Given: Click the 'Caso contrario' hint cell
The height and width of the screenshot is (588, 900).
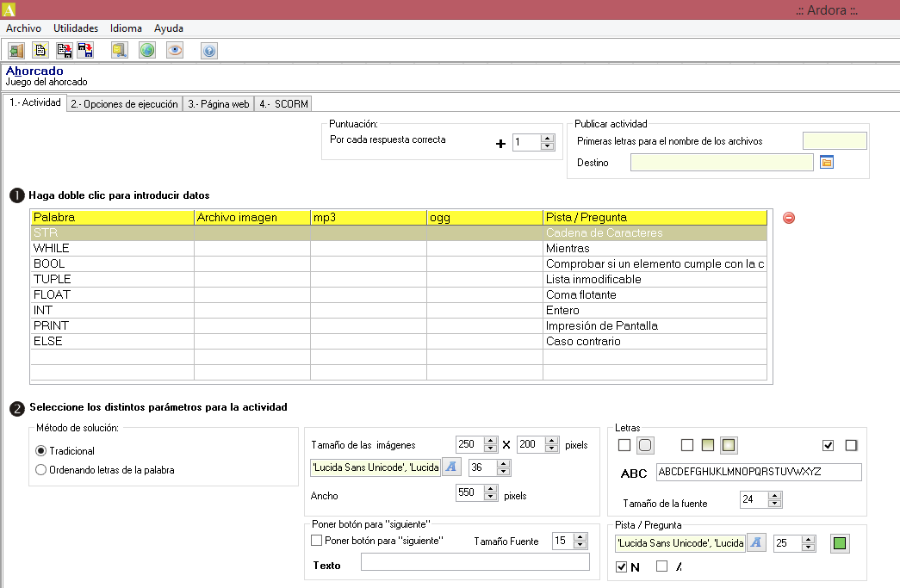Looking at the screenshot, I should 655,341.
